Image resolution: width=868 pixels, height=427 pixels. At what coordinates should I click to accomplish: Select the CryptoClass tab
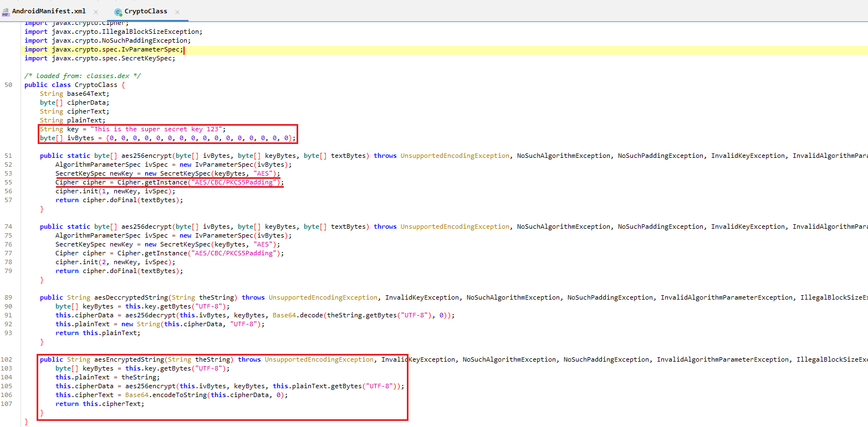[146, 11]
